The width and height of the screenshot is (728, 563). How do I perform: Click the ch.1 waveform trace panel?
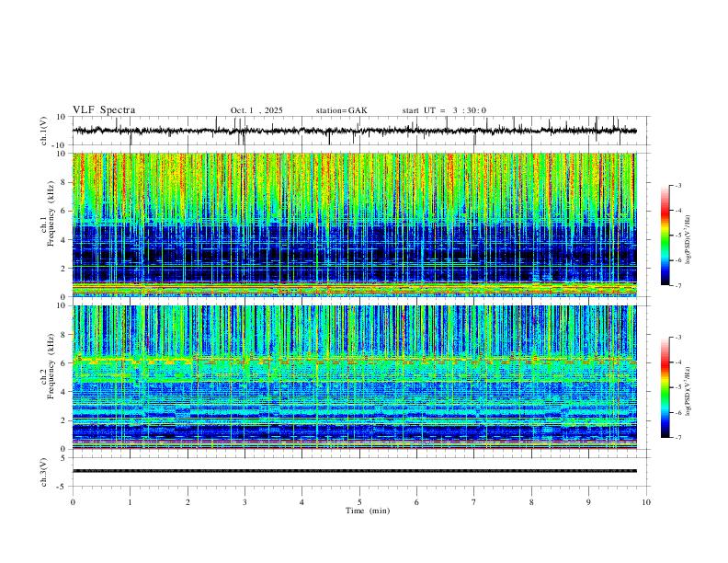click(x=360, y=131)
